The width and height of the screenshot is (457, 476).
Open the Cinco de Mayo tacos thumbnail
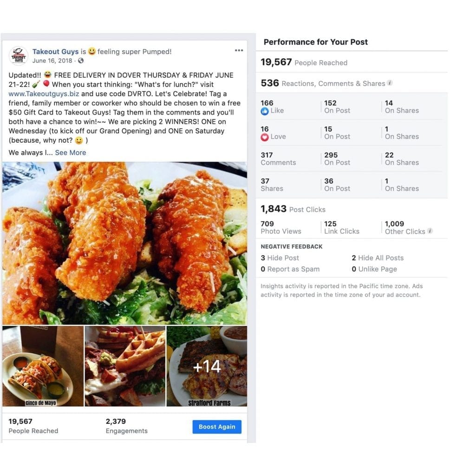click(43, 366)
